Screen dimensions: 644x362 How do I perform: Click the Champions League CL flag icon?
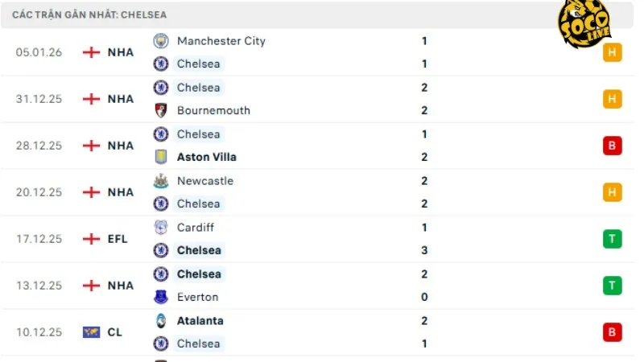(x=91, y=331)
